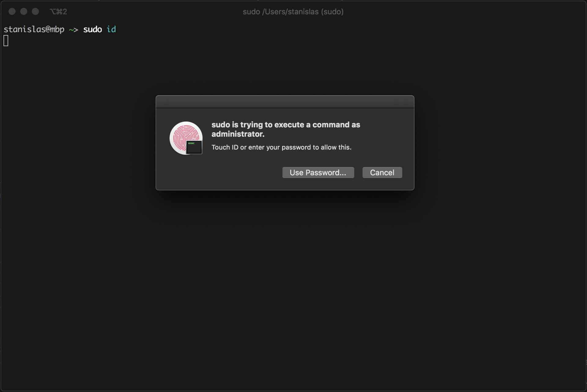Click the red close button of the terminal window
This screenshot has width=587, height=392.
tap(12, 11)
